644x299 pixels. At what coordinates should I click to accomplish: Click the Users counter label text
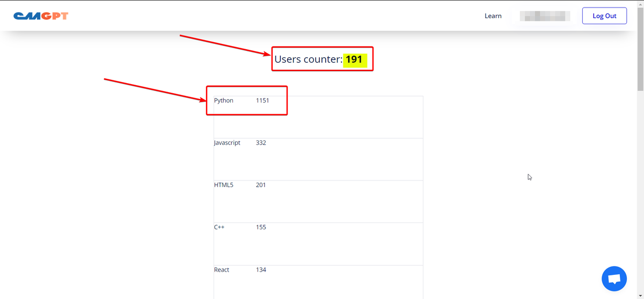[x=308, y=59]
